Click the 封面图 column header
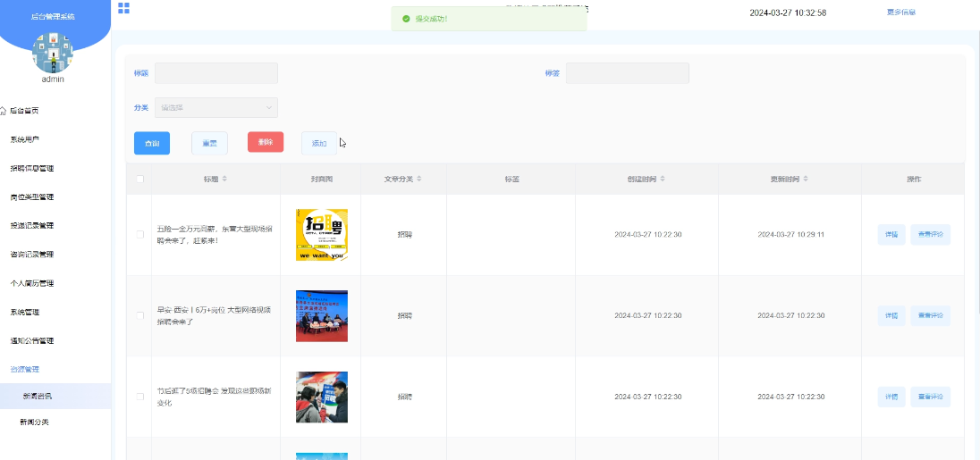This screenshot has height=460, width=980. click(x=321, y=180)
